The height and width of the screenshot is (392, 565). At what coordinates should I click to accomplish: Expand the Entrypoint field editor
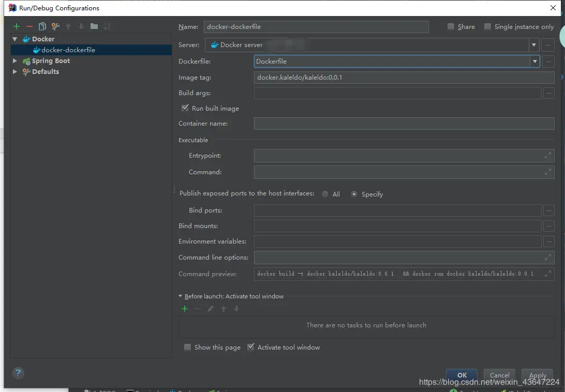point(547,156)
